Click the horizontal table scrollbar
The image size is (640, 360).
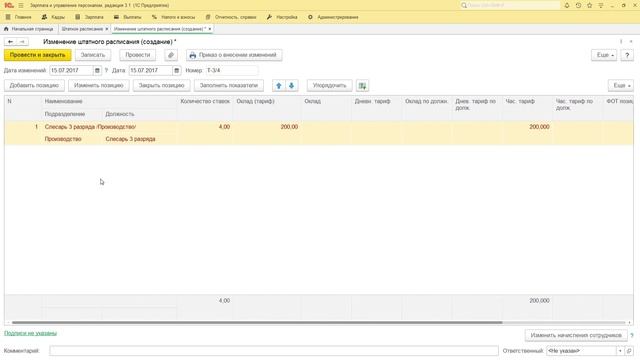(x=257, y=322)
